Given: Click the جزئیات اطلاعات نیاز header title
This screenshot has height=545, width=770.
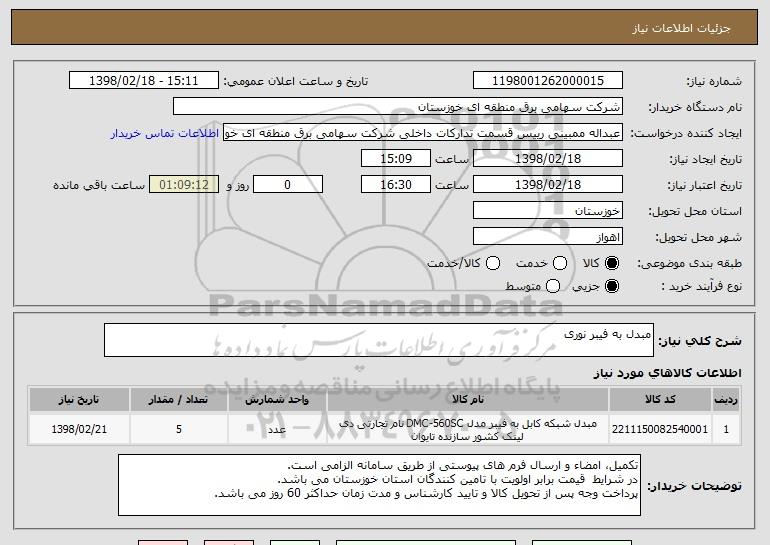Looking at the screenshot, I should pos(681,28).
